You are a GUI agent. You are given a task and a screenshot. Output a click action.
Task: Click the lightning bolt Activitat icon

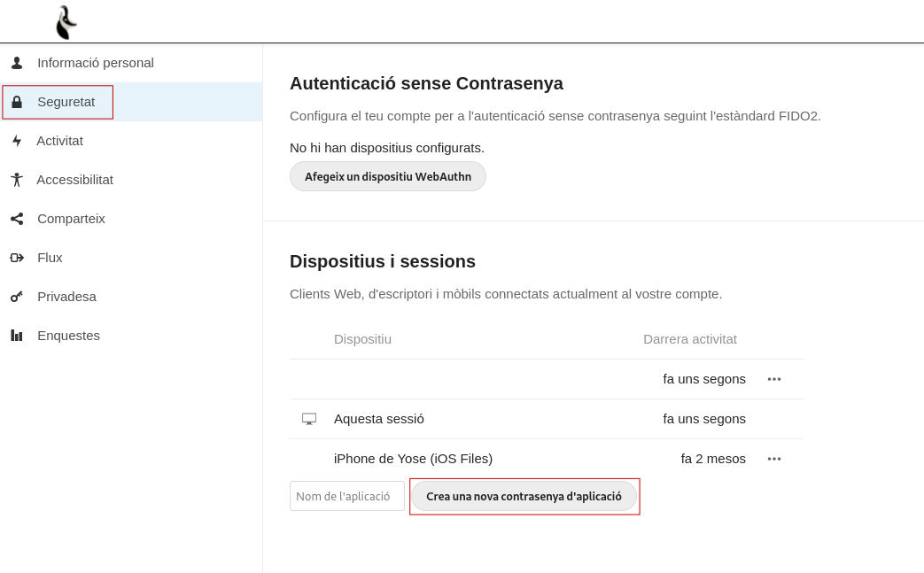tap(17, 141)
